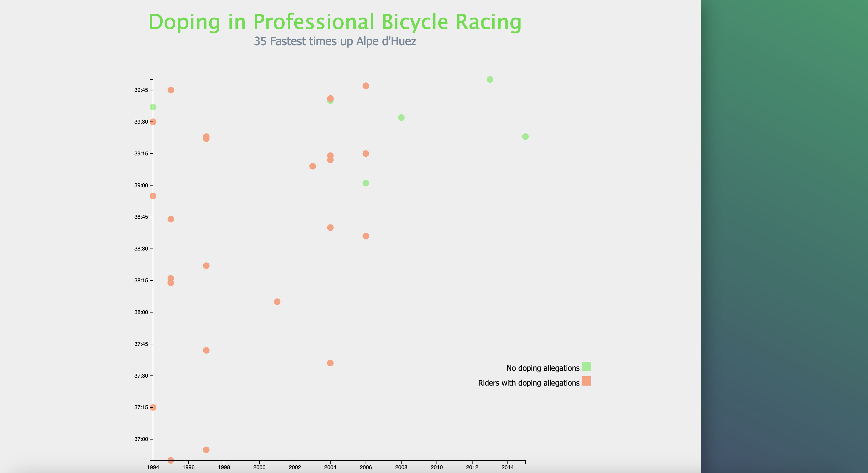Select the orange 1995 data point at 39:45
The width and height of the screenshot is (868, 473).
coord(171,90)
